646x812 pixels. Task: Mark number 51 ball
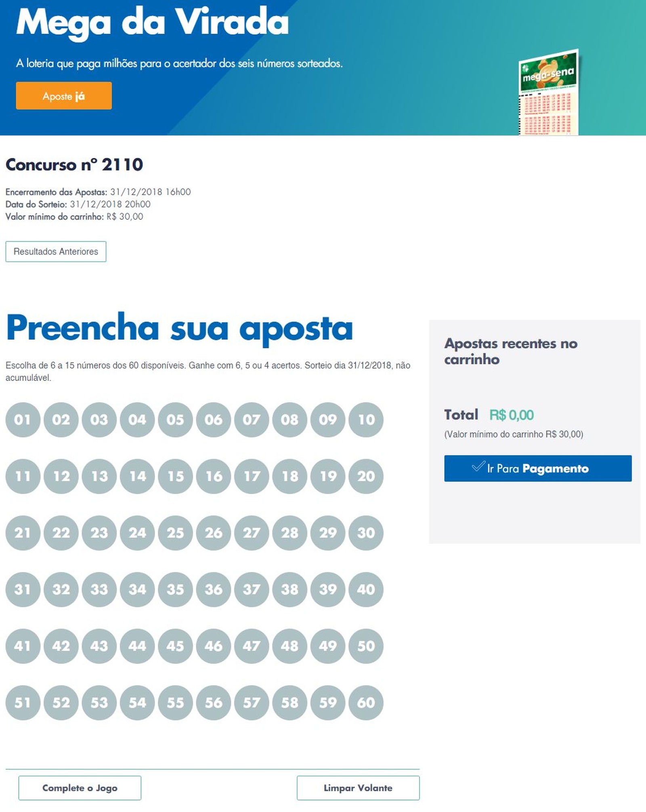pyautogui.click(x=23, y=703)
